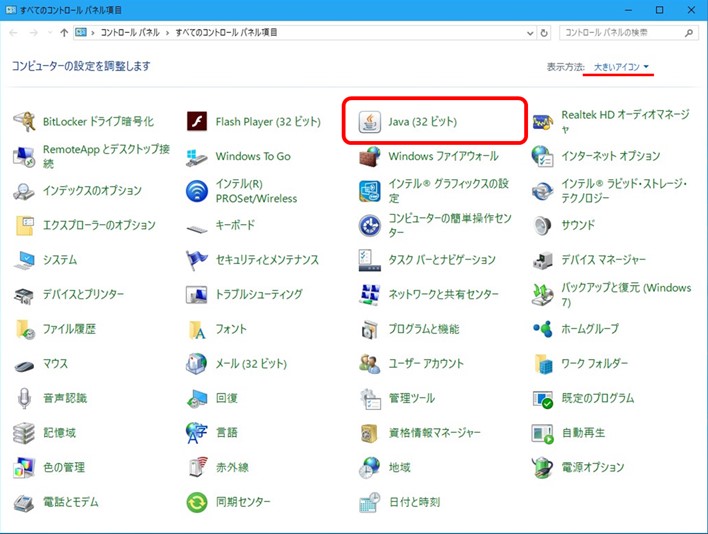The width and height of the screenshot is (708, 534).
Task: Open the Realtek HD audio manager icon
Action: pos(543,121)
